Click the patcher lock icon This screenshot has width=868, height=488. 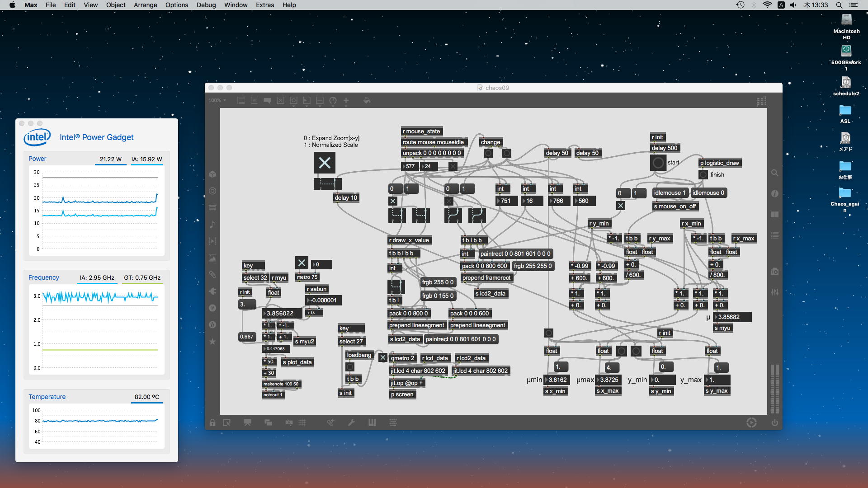[212, 423]
